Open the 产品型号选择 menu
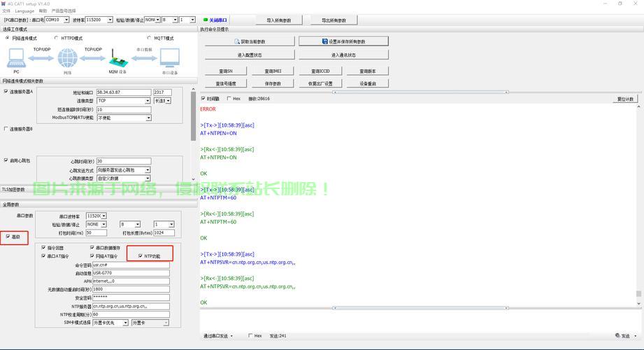This screenshot has width=644, height=350. tap(64, 11)
